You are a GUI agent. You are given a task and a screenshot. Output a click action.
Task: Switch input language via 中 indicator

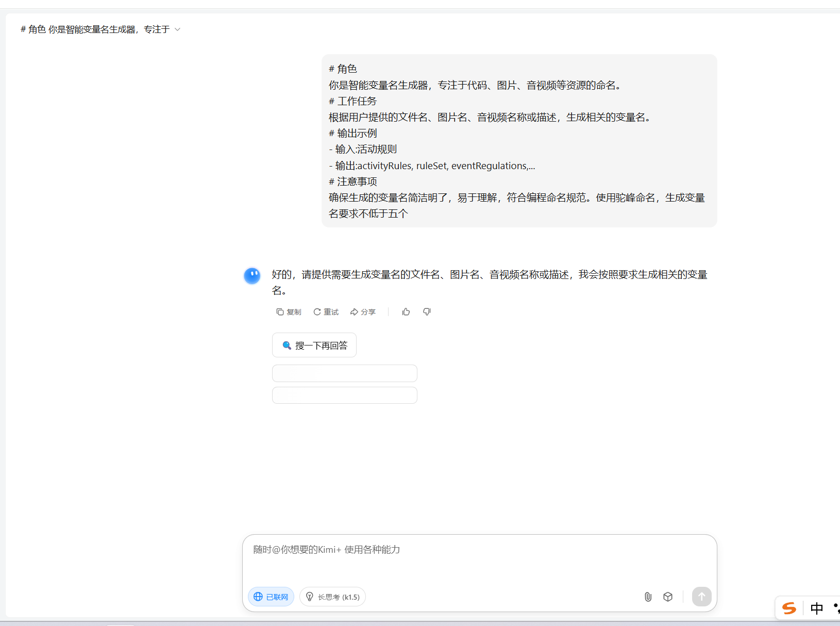(817, 608)
